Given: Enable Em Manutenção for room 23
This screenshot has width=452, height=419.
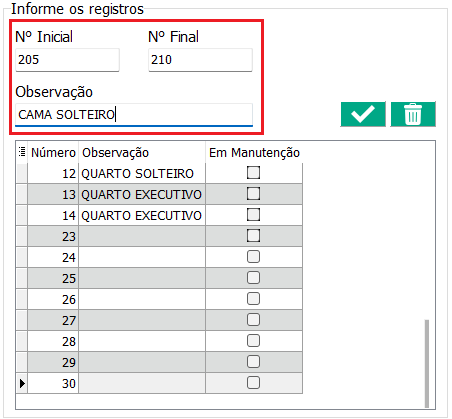Looking at the screenshot, I should (x=253, y=236).
